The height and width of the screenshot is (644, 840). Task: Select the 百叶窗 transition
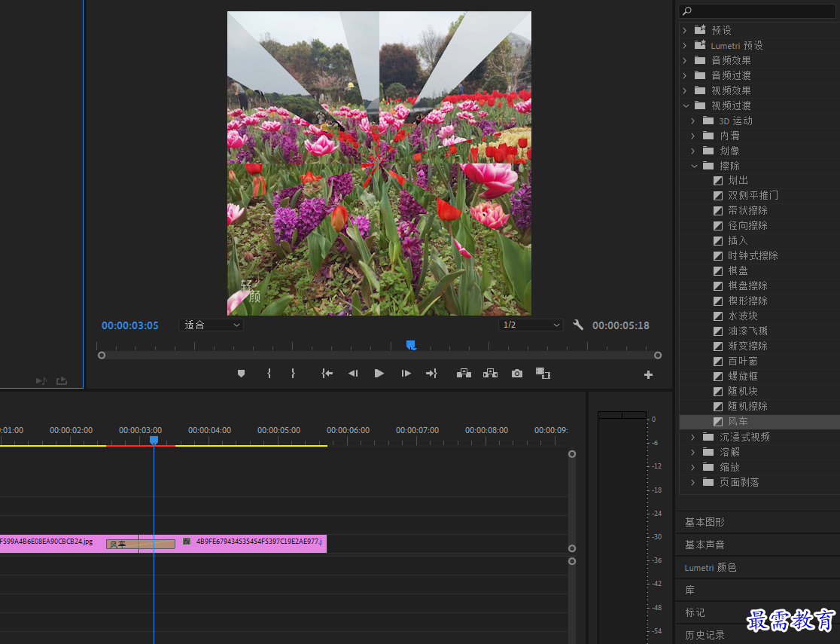742,361
